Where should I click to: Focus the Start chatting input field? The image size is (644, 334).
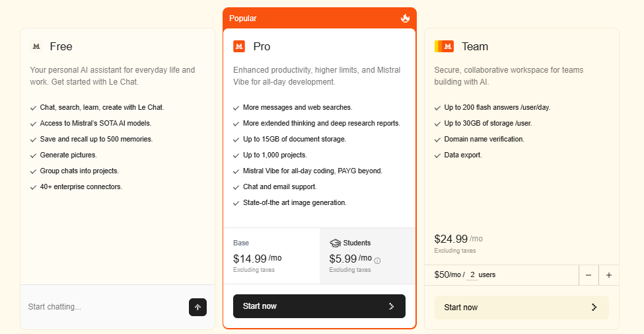coord(105,307)
